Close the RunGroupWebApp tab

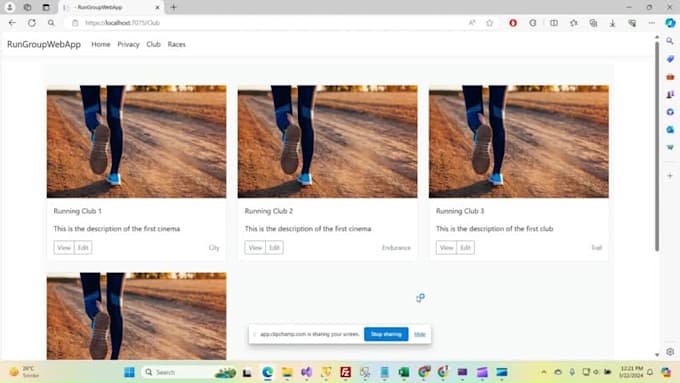[157, 7]
